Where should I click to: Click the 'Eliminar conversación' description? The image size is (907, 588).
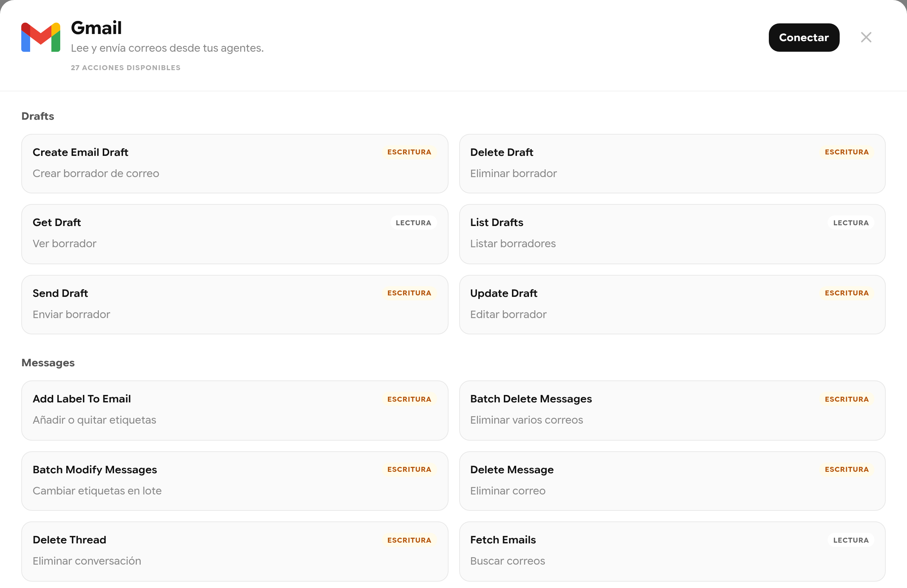click(x=87, y=561)
